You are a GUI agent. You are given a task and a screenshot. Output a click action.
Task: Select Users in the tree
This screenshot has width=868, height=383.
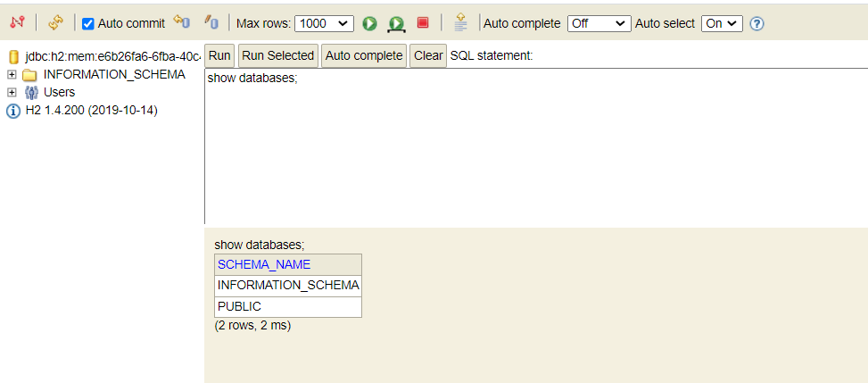tap(59, 92)
